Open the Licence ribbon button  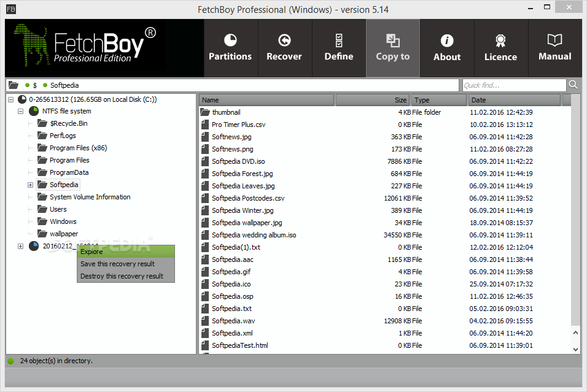pyautogui.click(x=501, y=48)
